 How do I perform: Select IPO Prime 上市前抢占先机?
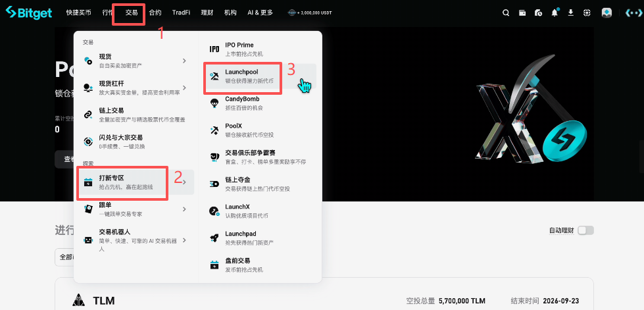260,49
